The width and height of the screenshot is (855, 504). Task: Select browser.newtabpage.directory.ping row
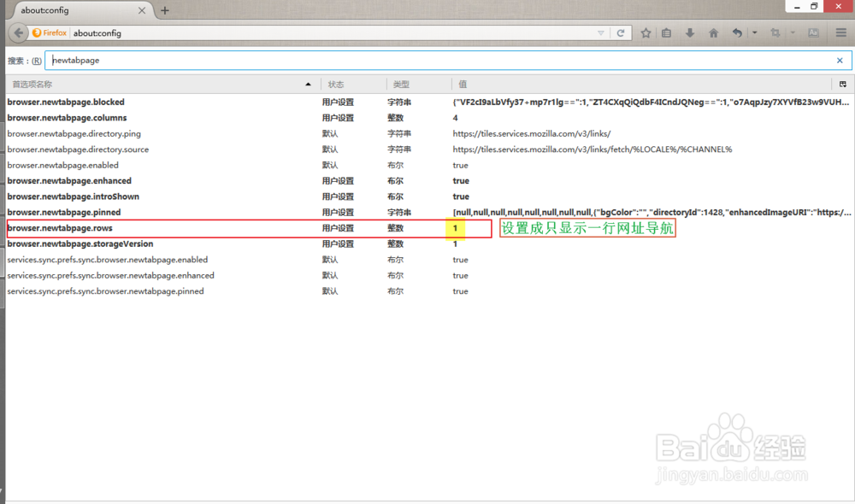[x=430, y=133]
